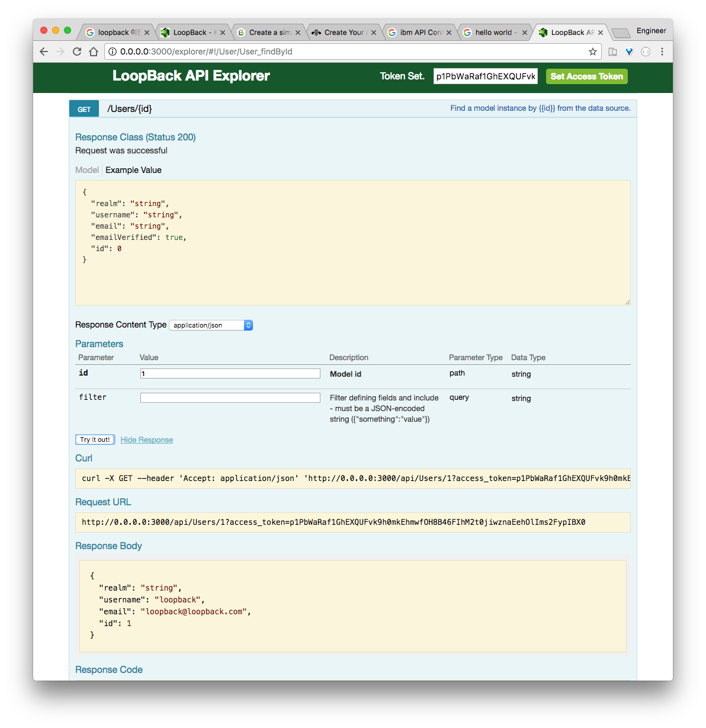Open the Response Content Type dropdown
The width and height of the screenshot is (706, 728).
tap(211, 325)
